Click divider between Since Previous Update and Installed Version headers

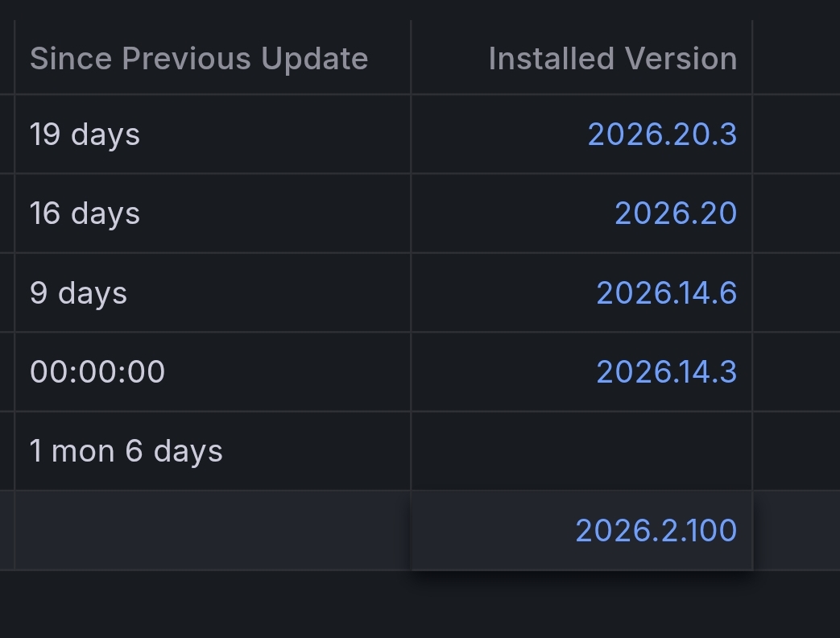point(411,58)
